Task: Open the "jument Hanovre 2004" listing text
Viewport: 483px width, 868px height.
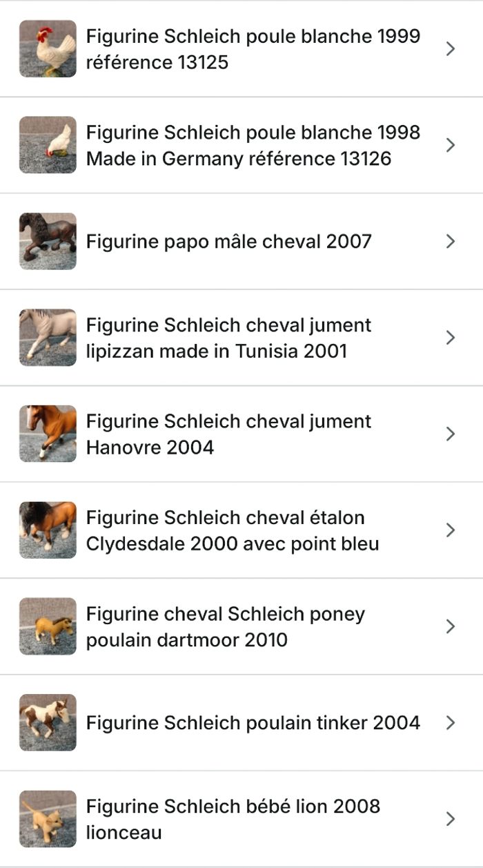Action: click(x=228, y=434)
